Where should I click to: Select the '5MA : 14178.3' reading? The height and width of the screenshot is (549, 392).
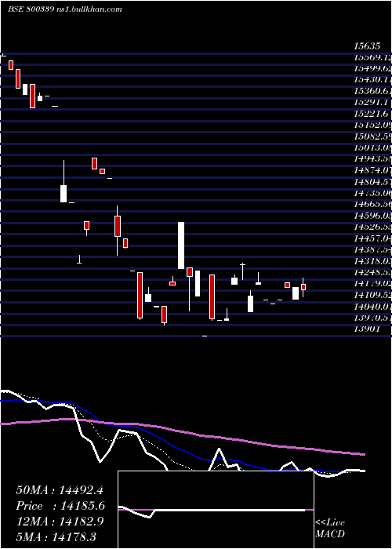point(56,536)
